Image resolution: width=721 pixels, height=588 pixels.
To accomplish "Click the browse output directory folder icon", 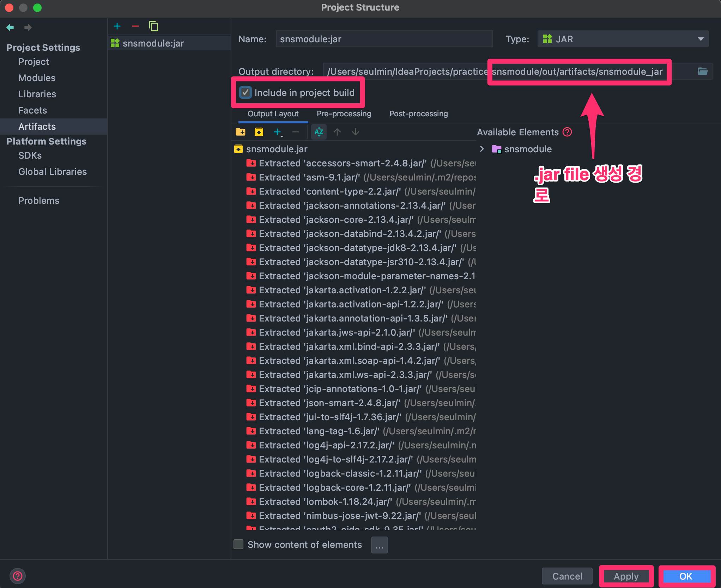I will point(702,72).
